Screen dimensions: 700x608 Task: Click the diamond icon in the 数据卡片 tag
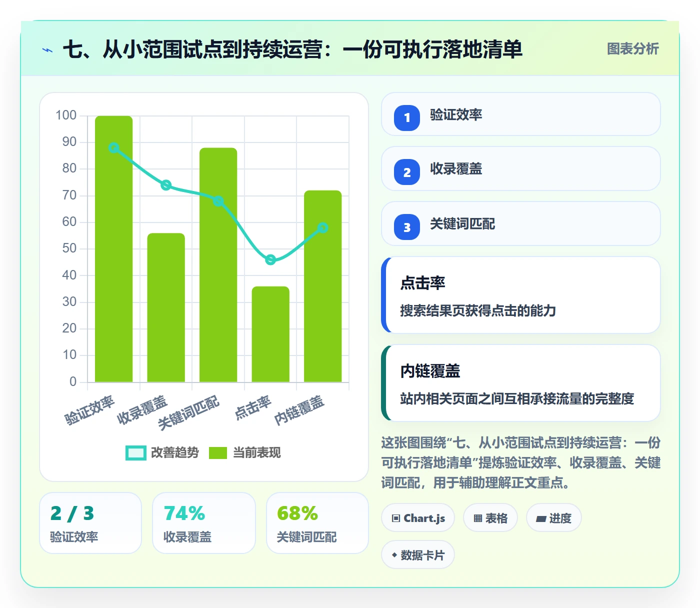tap(394, 555)
